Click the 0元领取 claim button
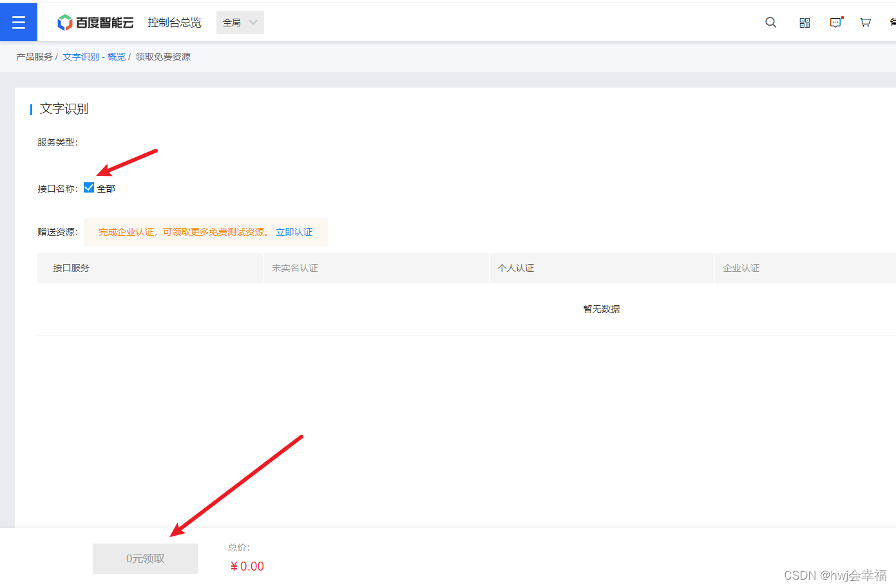Viewport: 896px width, 588px height. (145, 558)
